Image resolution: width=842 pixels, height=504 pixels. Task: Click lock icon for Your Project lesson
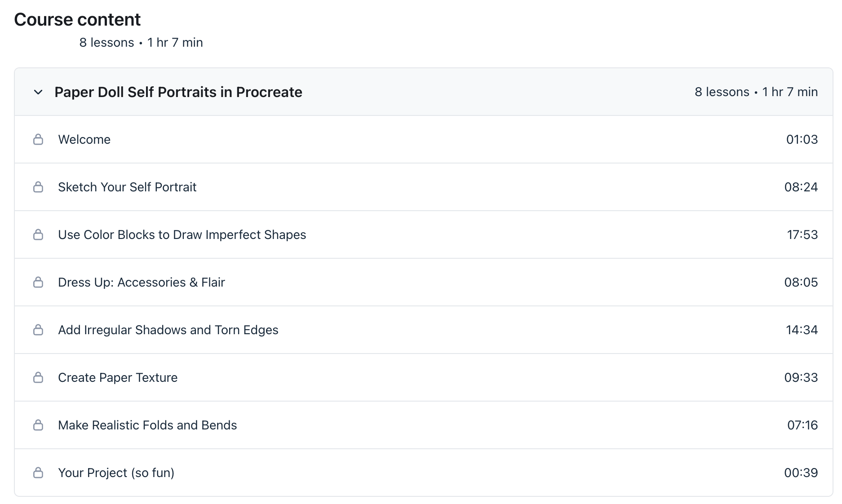38,473
